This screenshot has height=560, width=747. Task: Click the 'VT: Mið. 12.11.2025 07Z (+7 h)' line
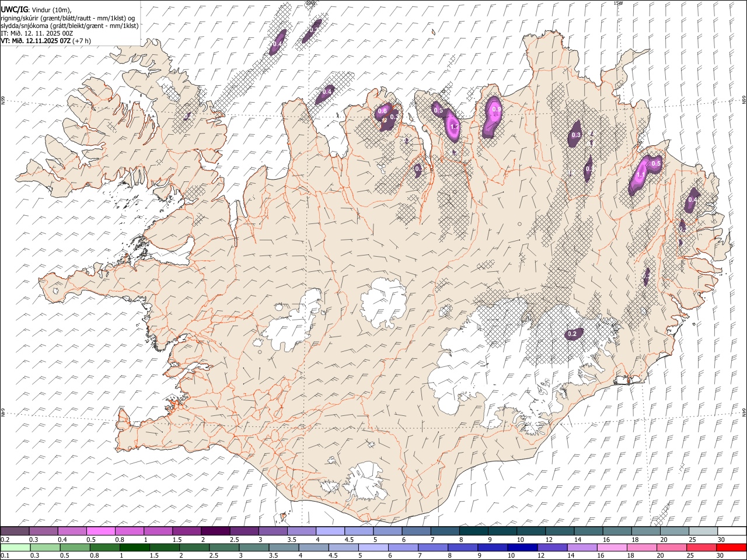point(46,41)
